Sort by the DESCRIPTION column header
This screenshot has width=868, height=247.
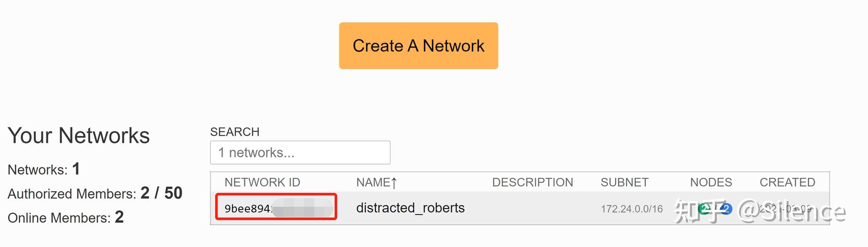[532, 182]
